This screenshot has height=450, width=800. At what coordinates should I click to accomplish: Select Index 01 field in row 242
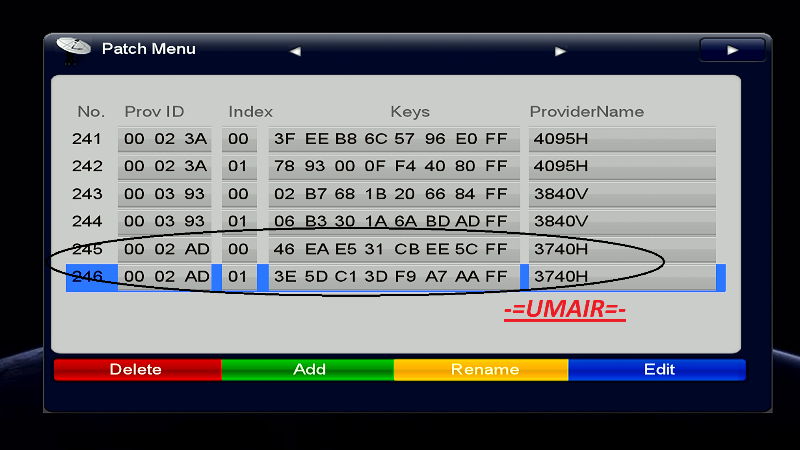[x=239, y=167]
